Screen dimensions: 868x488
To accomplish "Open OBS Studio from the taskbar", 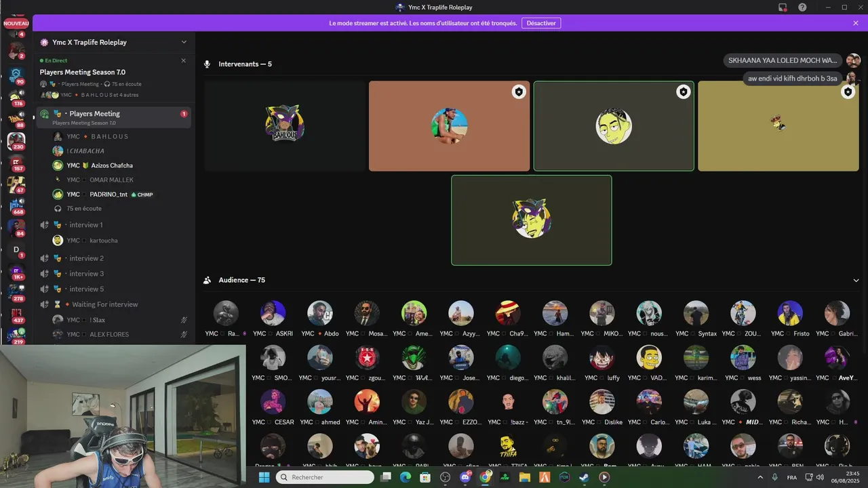I will [445, 477].
